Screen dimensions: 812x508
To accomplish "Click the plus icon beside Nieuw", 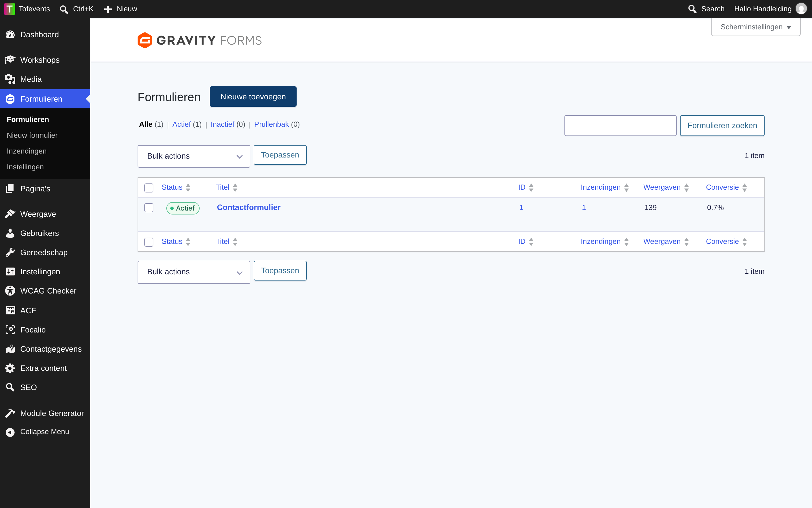I will [x=108, y=9].
